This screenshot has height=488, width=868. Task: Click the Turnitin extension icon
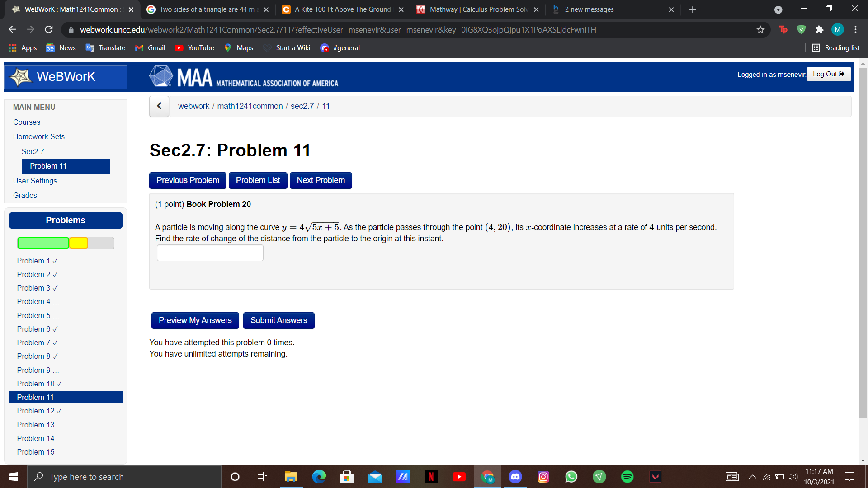coord(783,29)
